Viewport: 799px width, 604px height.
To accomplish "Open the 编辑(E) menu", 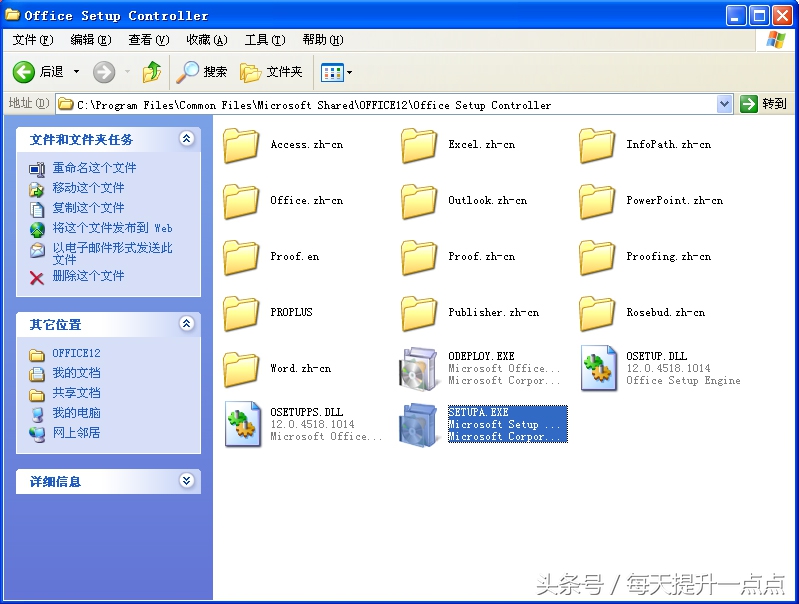I will (91, 40).
